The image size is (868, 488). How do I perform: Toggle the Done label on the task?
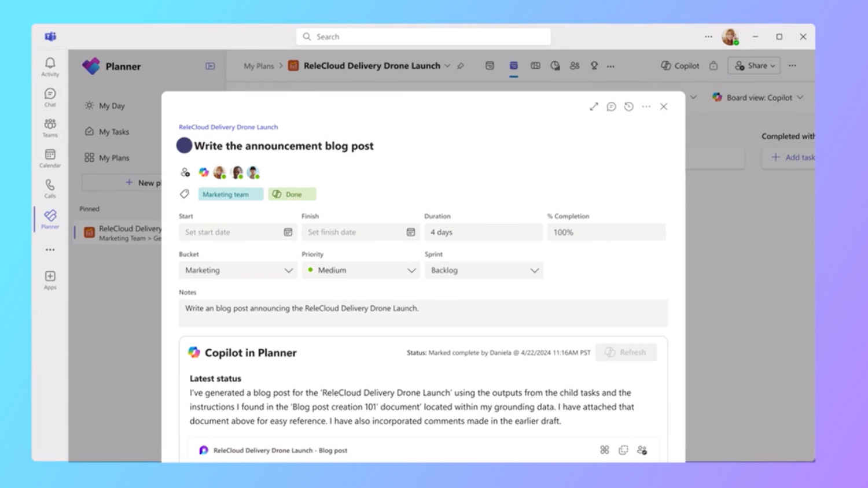pos(292,194)
